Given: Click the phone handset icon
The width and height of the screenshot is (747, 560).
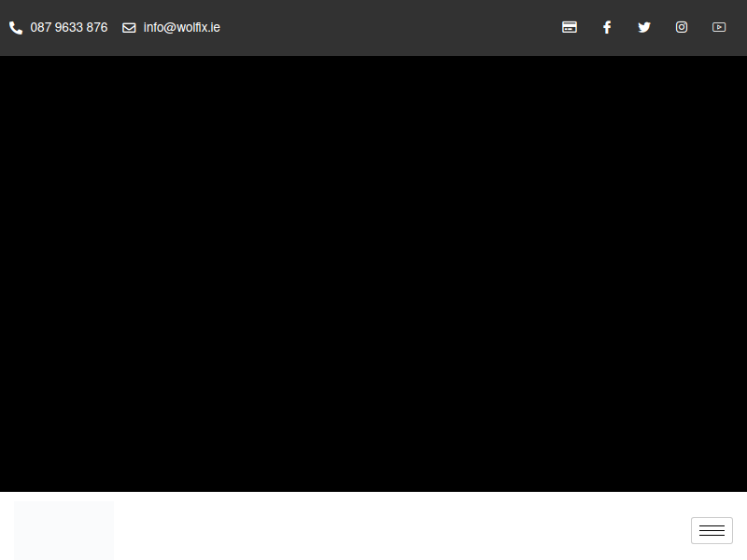Looking at the screenshot, I should click(16, 28).
